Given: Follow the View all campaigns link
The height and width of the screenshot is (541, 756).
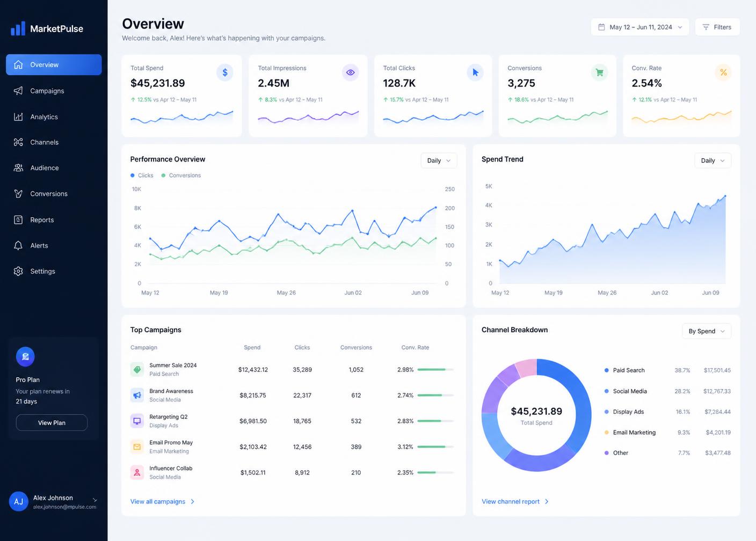Looking at the screenshot, I should coord(162,501).
